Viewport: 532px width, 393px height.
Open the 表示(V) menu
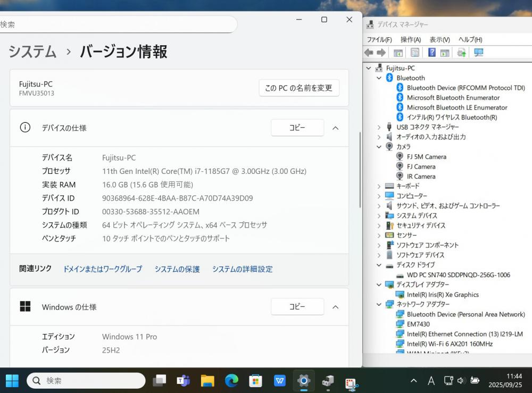439,40
